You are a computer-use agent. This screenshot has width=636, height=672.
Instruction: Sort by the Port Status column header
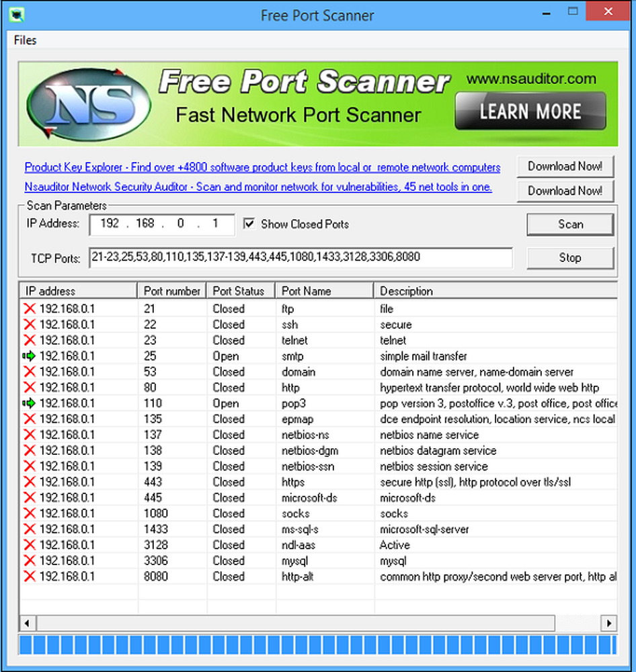point(239,291)
